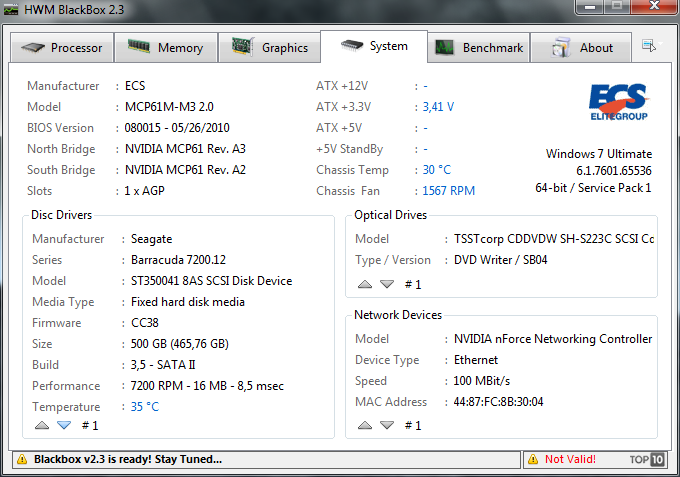The width and height of the screenshot is (680, 477).
Task: Click the build value 3,5 - SATA II
Action: point(163,365)
